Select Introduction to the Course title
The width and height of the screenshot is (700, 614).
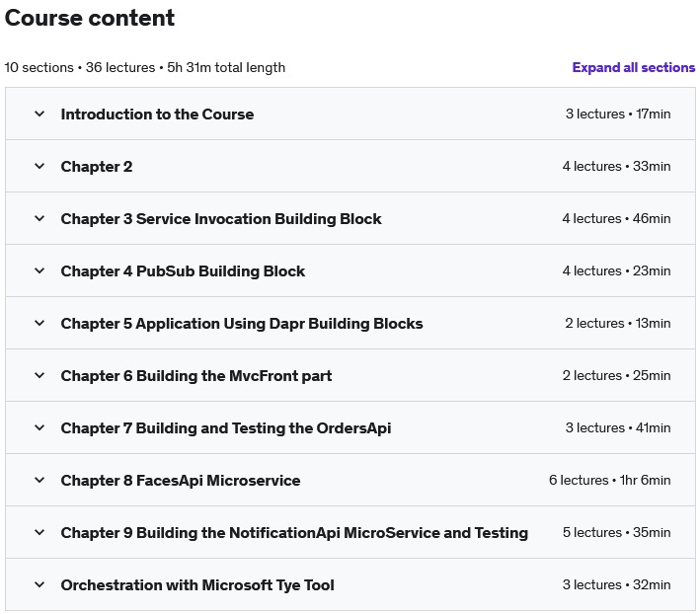tap(157, 115)
